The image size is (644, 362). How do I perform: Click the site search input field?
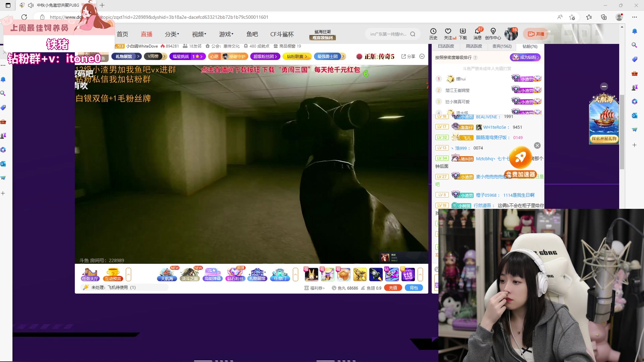[388, 34]
